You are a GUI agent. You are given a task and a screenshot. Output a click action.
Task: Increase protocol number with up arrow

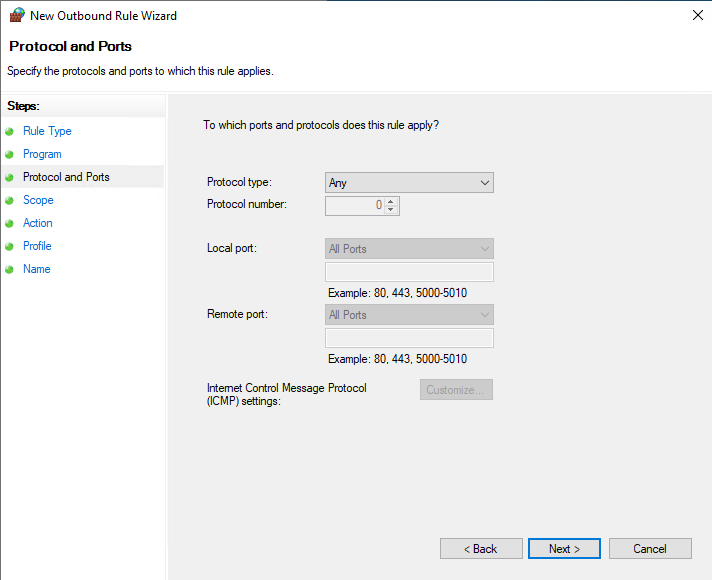(392, 201)
